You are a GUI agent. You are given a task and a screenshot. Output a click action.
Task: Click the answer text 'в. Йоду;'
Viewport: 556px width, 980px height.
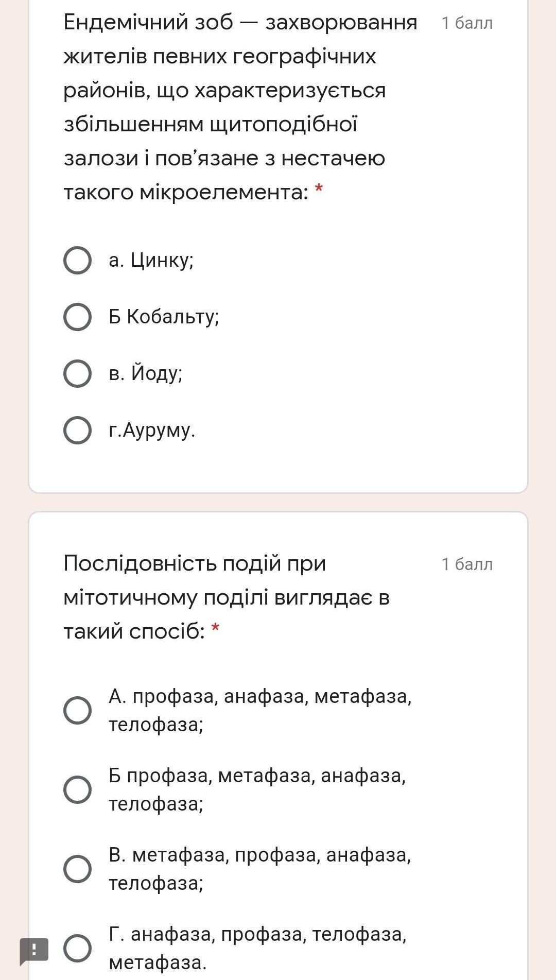[146, 373]
